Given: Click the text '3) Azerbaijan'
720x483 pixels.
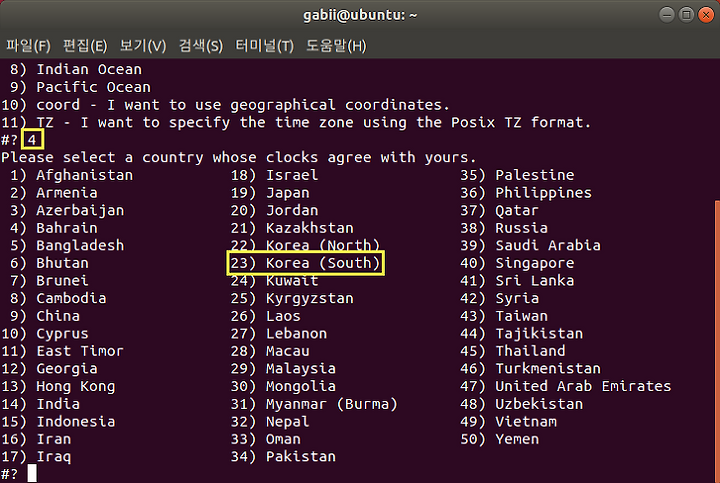Looking at the screenshot, I should pos(67,210).
